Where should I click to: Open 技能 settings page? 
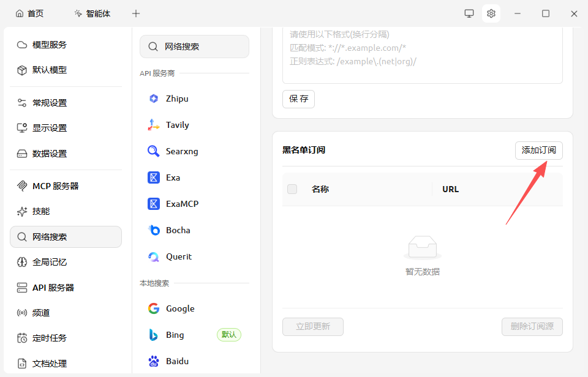pos(66,211)
